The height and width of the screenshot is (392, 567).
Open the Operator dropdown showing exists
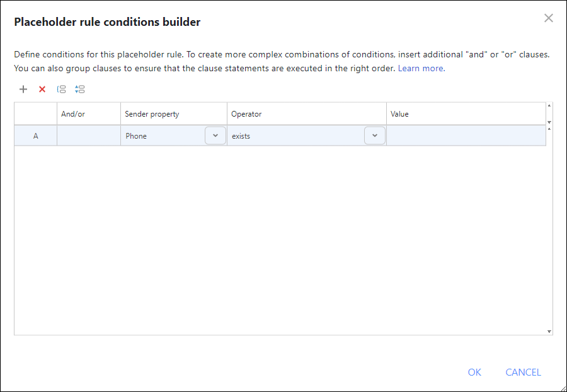pos(375,135)
